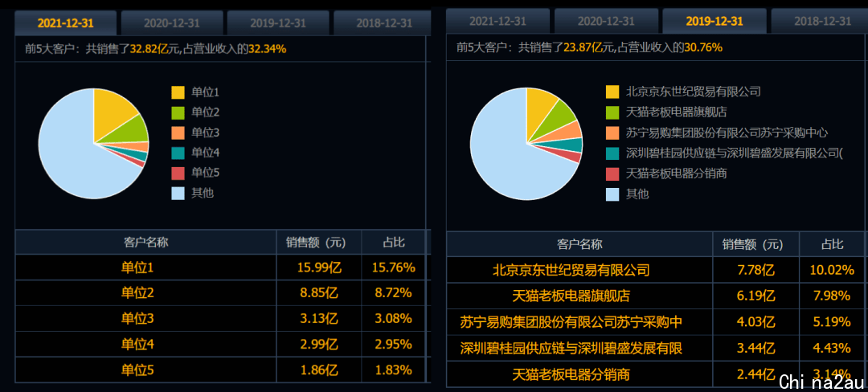Click the yellow 单位1 legend swatch
The image size is (868, 392).
(178, 92)
